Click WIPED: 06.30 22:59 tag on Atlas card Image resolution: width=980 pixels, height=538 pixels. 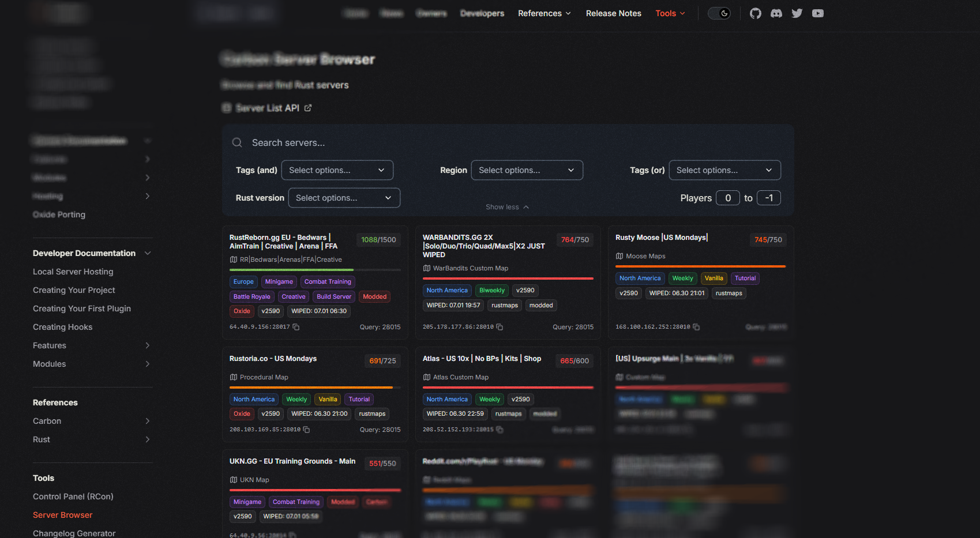pos(455,414)
